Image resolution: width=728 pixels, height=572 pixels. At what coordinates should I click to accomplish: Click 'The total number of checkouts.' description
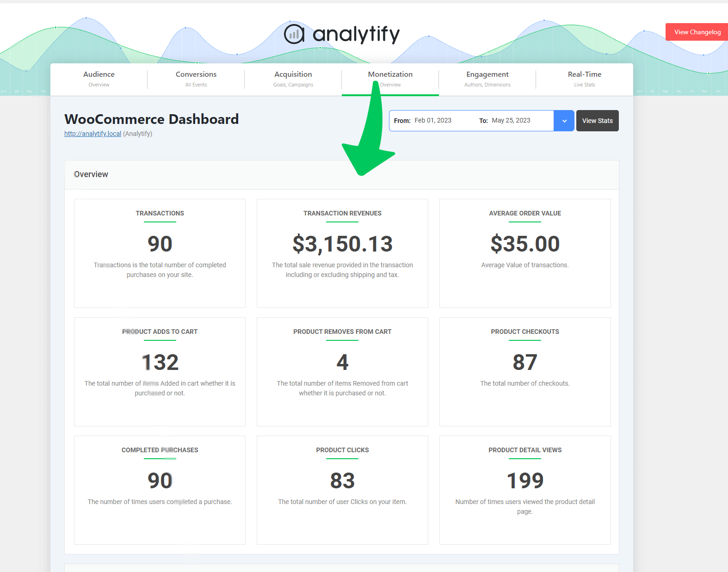pyautogui.click(x=525, y=383)
